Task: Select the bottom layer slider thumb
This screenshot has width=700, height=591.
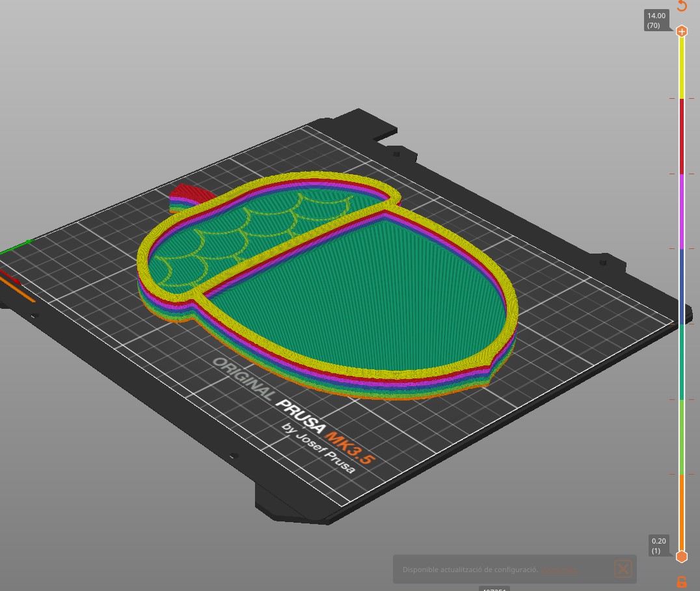Action: pyautogui.click(x=682, y=556)
